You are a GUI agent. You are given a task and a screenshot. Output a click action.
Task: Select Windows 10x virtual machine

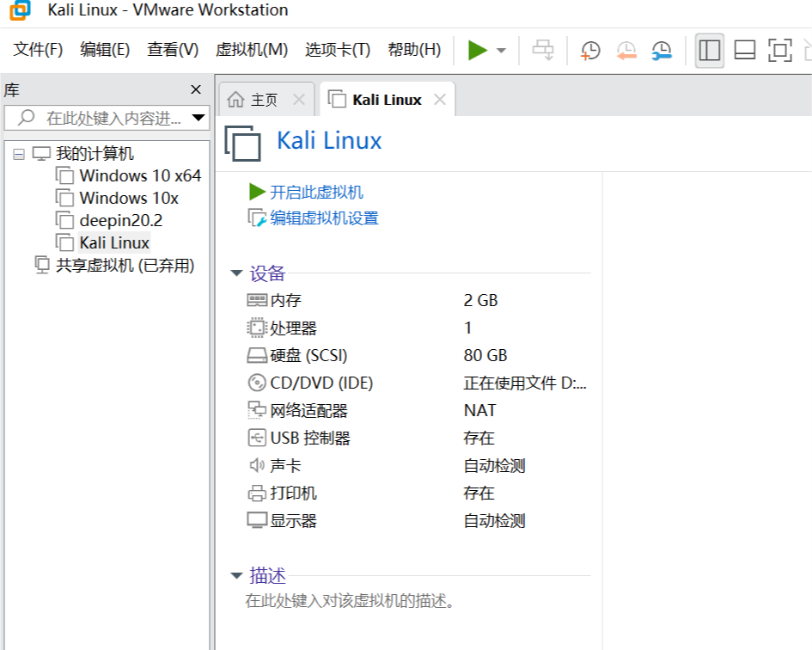[129, 198]
